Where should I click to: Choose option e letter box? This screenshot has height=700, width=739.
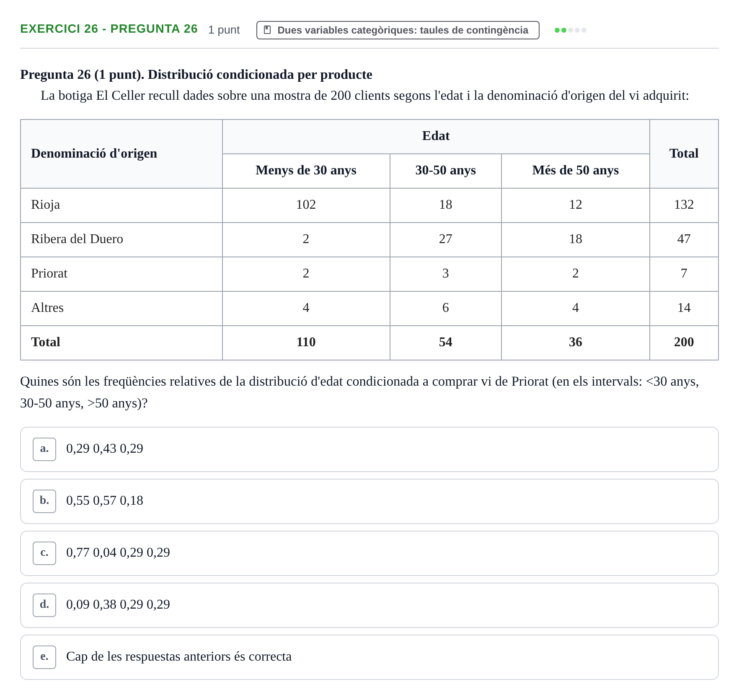pos(44,657)
